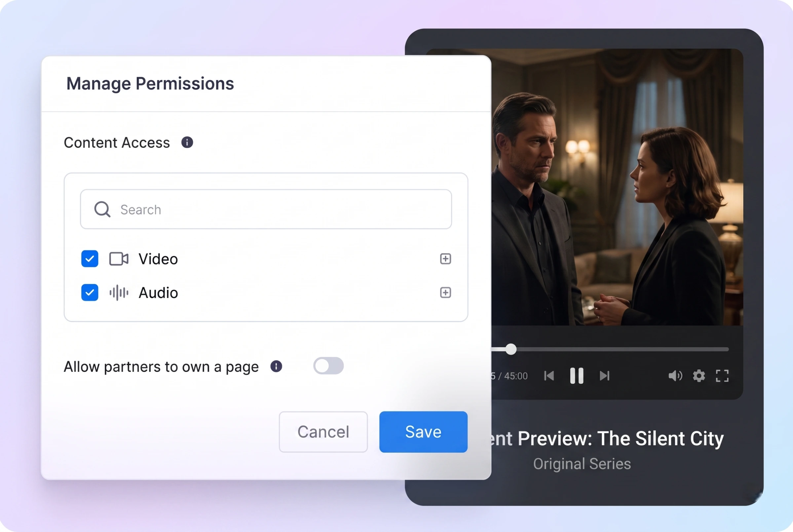Mute the player volume
793x532 pixels.
[675, 376]
